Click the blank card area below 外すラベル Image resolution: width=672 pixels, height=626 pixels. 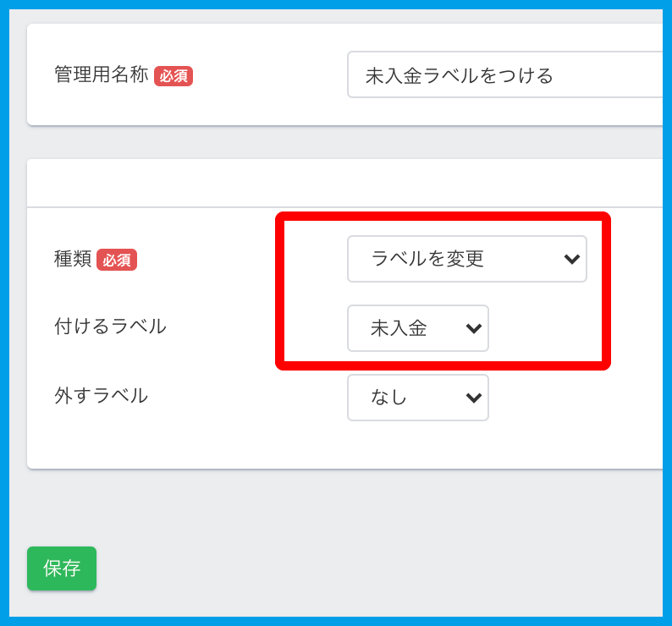254,444
